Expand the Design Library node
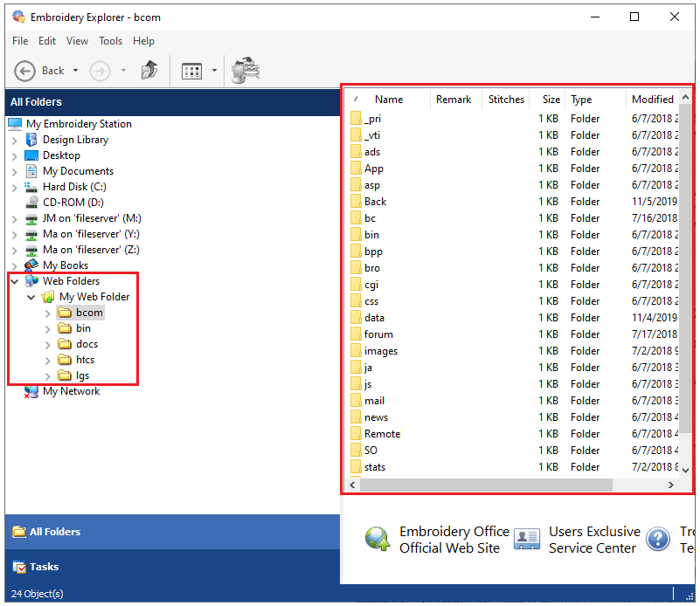 15,141
